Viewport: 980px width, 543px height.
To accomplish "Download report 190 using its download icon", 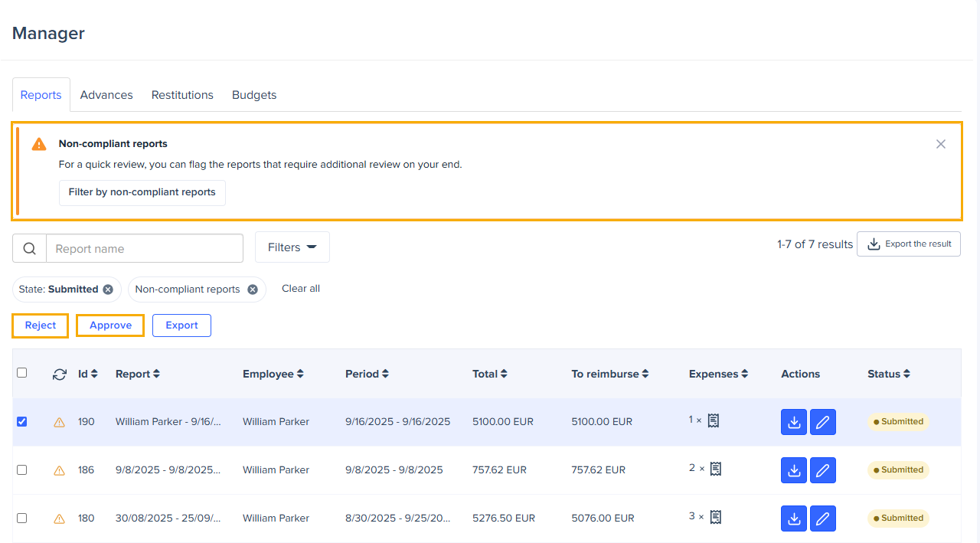I will [794, 422].
